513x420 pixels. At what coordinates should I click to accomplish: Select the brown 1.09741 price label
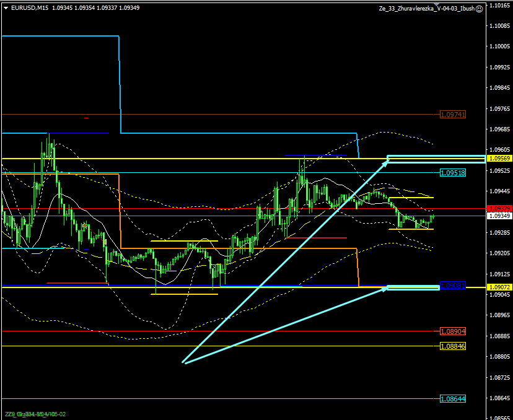(x=452, y=115)
